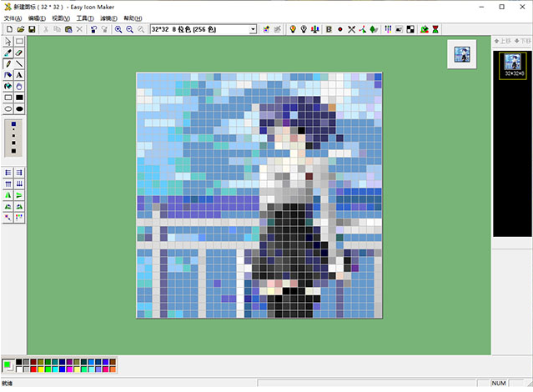Select the filled rectangle tool
The image size is (533, 392).
tap(19, 97)
